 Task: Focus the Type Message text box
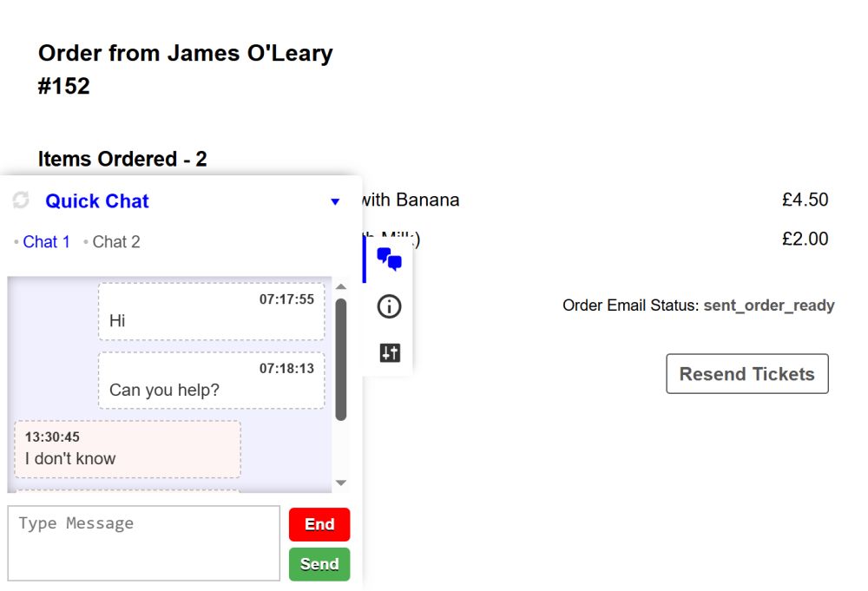(144, 543)
